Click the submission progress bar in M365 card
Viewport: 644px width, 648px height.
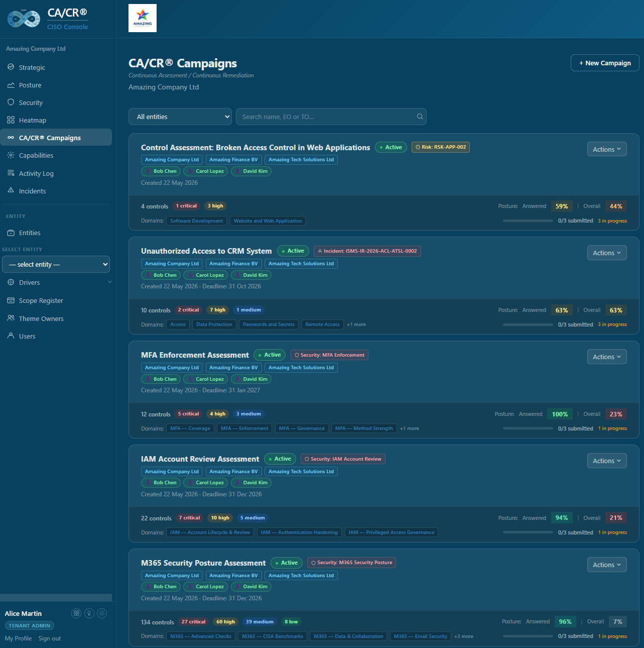[528, 636]
